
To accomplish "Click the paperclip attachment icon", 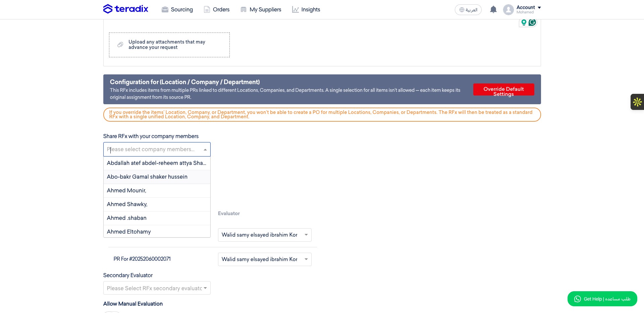I will tap(120, 45).
